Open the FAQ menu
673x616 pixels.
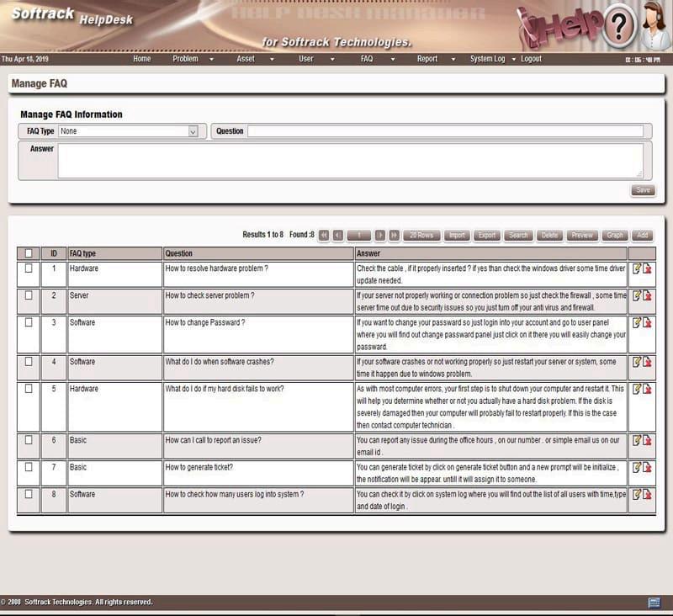coord(367,59)
